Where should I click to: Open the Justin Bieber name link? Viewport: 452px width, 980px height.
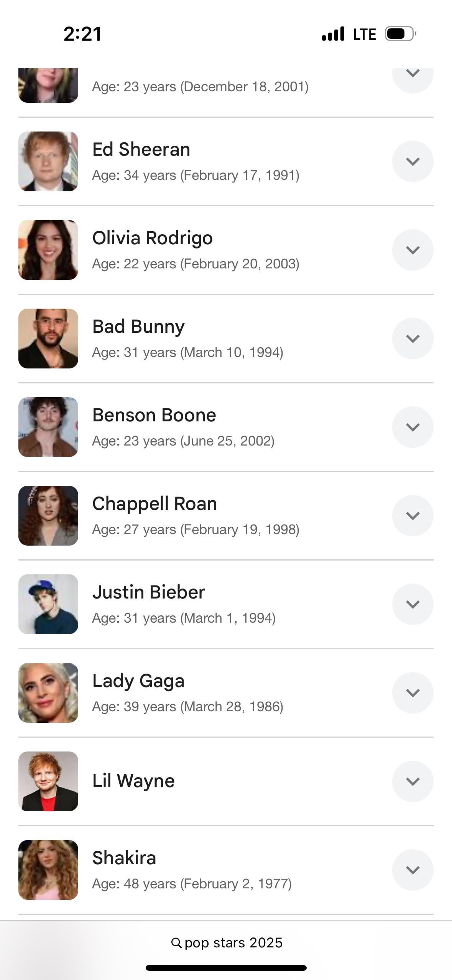tap(149, 592)
